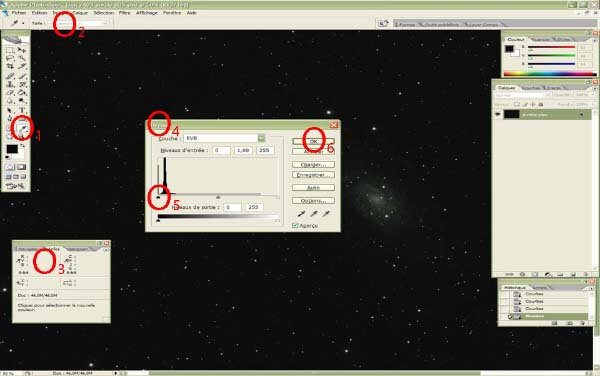
Task: Select the Eyedropper tool in the toolbox
Action: click(22, 128)
